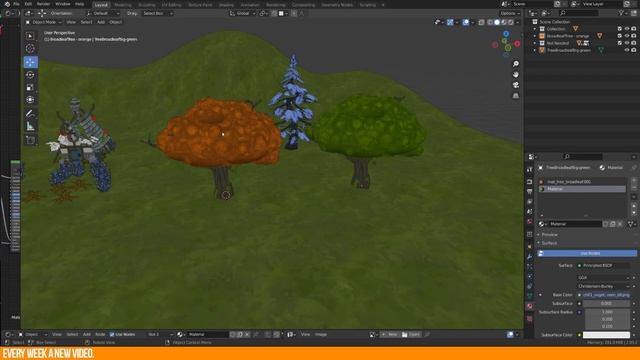Activate the Rotate tool

[x=30, y=75]
